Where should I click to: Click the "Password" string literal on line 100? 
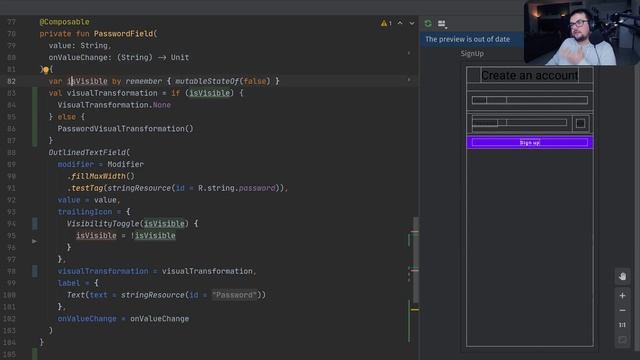(x=234, y=295)
